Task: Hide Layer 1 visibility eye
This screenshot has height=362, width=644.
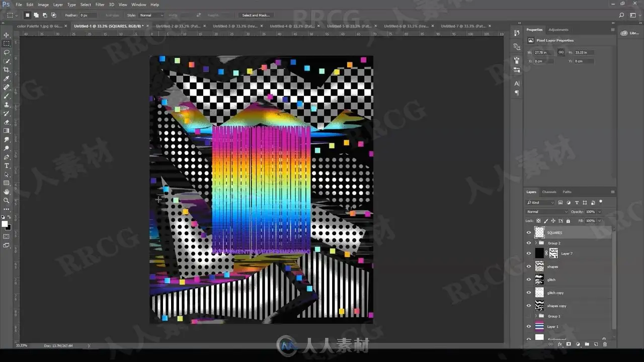Action: [x=528, y=326]
